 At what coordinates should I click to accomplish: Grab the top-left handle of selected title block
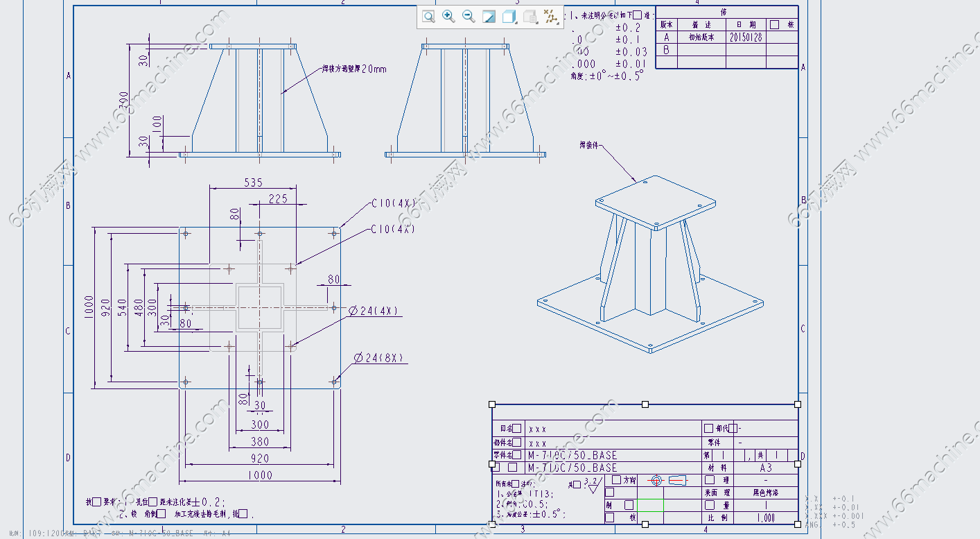492,404
